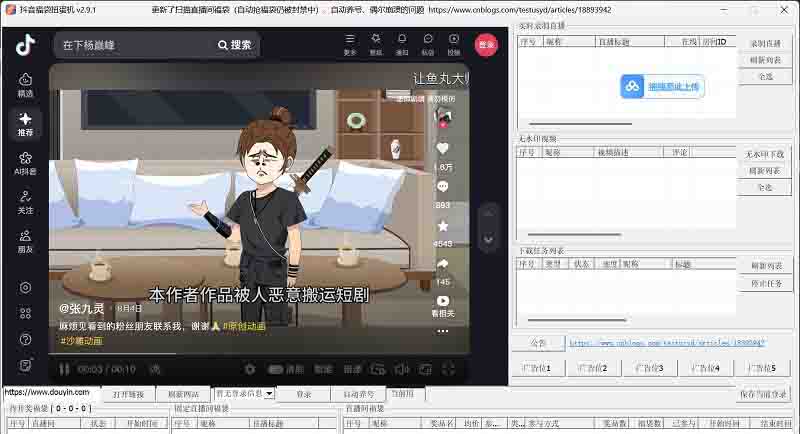
Task: Expand the 暂无登录信息 dropdown
Action: tap(269, 394)
